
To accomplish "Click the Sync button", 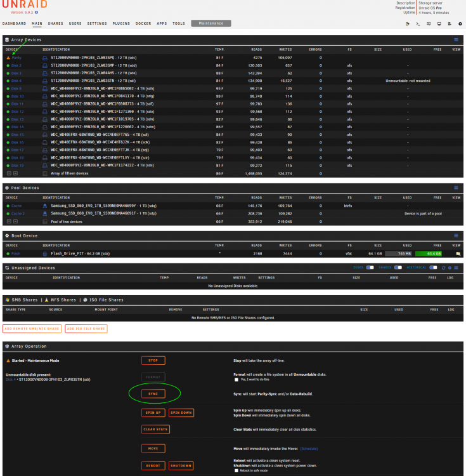I will pyautogui.click(x=153, y=393).
